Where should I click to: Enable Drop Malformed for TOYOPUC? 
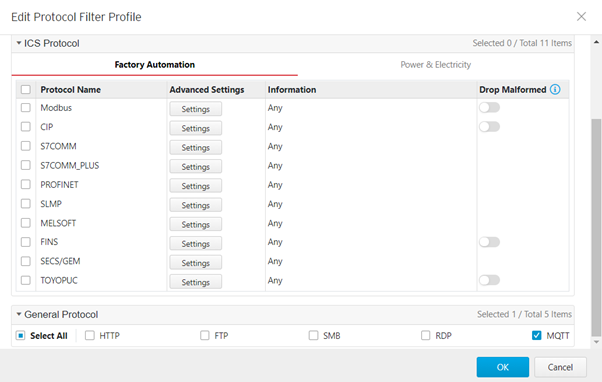tap(489, 280)
